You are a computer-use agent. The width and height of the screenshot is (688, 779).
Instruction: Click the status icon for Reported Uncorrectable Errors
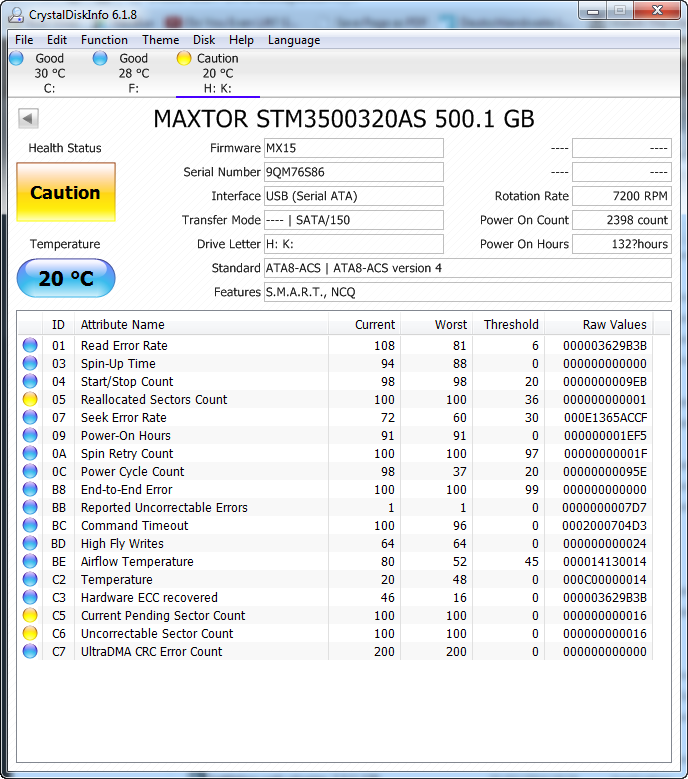30,507
